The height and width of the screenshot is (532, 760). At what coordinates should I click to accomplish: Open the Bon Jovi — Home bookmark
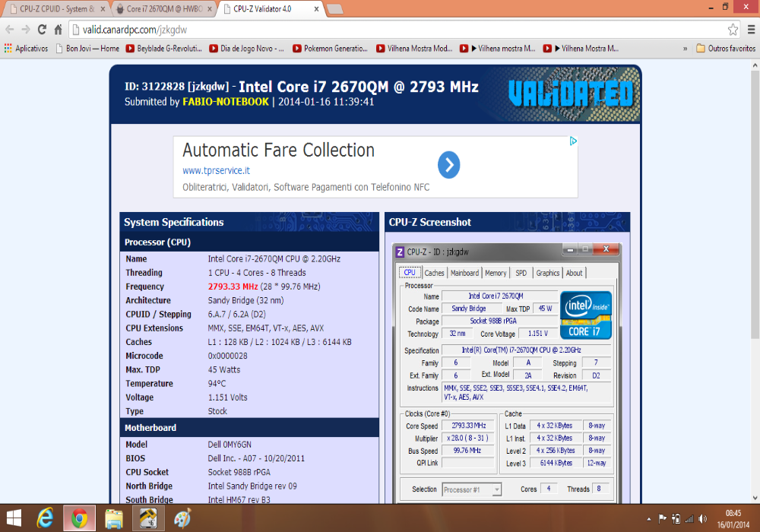pyautogui.click(x=87, y=49)
